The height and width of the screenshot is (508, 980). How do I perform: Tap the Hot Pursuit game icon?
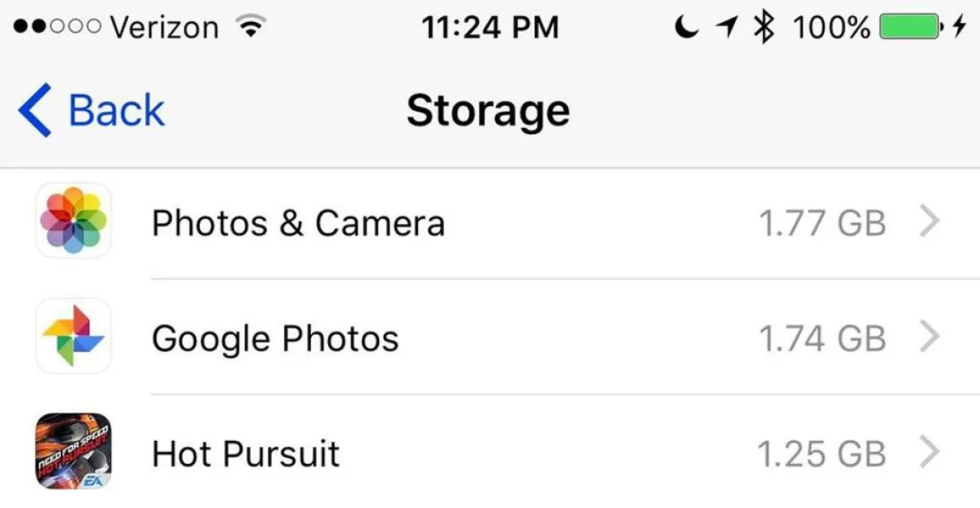[73, 452]
